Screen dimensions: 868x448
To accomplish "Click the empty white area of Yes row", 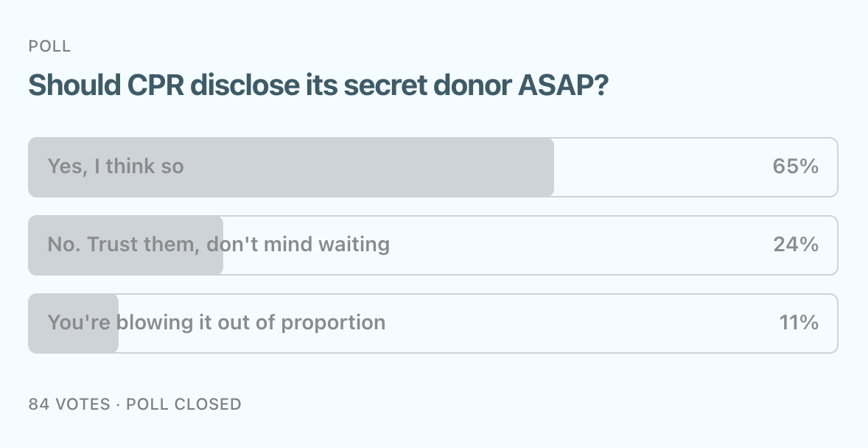I will pyautogui.click(x=659, y=167).
